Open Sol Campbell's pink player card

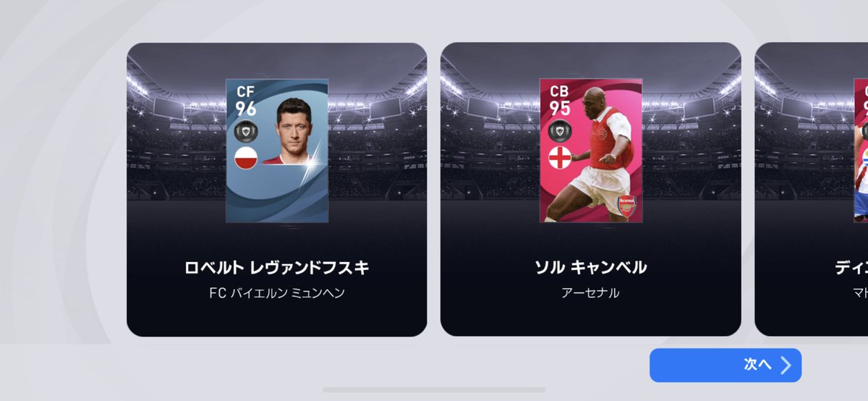590,151
